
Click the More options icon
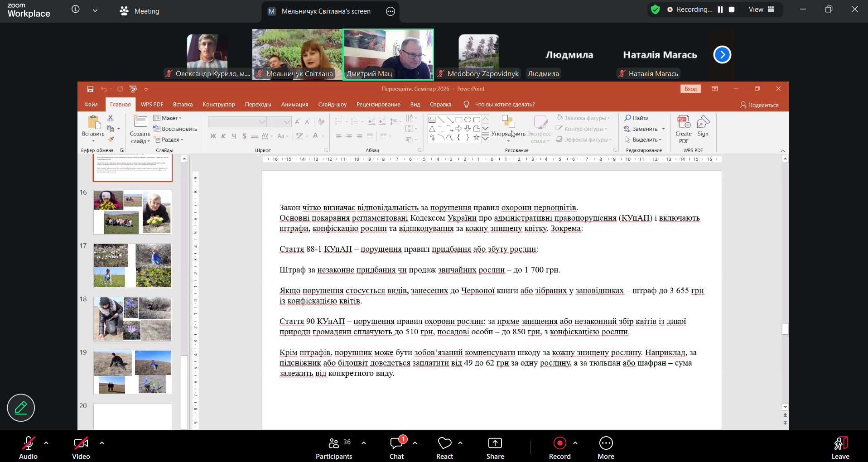pos(606,447)
